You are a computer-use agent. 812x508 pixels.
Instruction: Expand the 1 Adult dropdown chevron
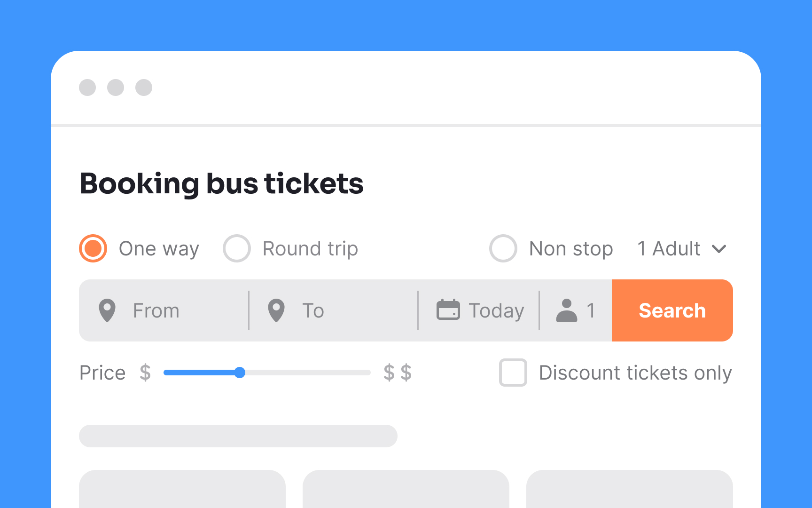[719, 249]
